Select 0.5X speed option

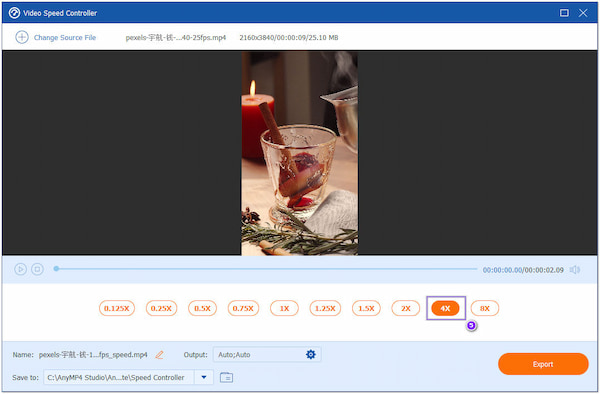(202, 308)
